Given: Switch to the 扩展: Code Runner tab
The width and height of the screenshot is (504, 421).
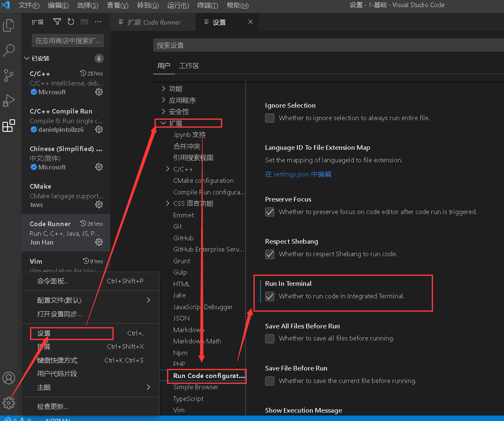Looking at the screenshot, I should click(x=153, y=22).
